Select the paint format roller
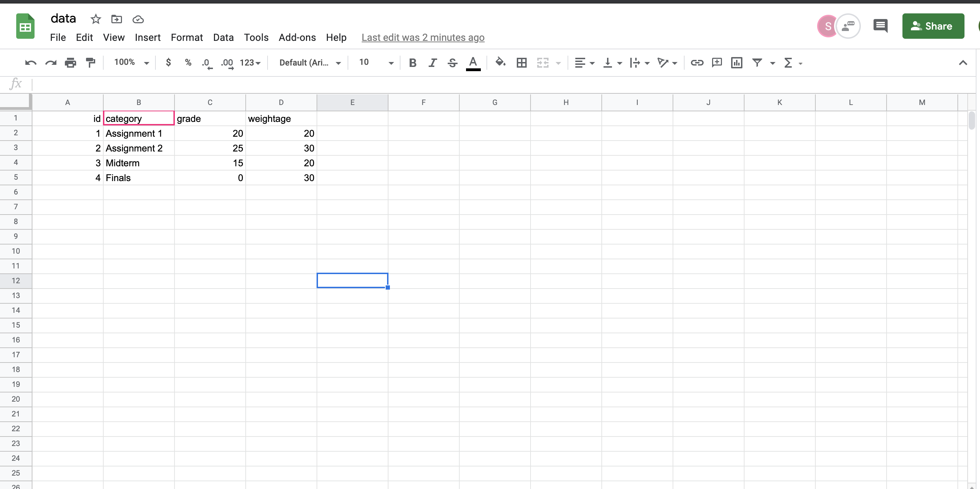Screen dimensions: 980x489 91,63
